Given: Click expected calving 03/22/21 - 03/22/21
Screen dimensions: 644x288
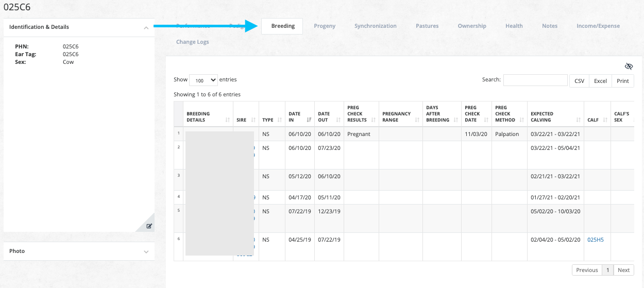Looking at the screenshot, I should (555, 134).
